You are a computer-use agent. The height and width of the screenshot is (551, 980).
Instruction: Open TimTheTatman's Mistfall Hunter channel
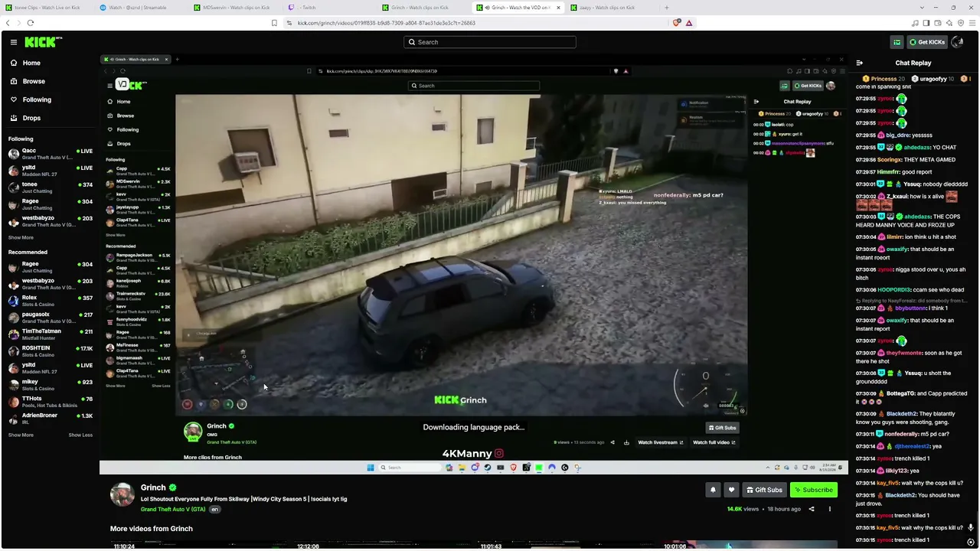point(50,334)
